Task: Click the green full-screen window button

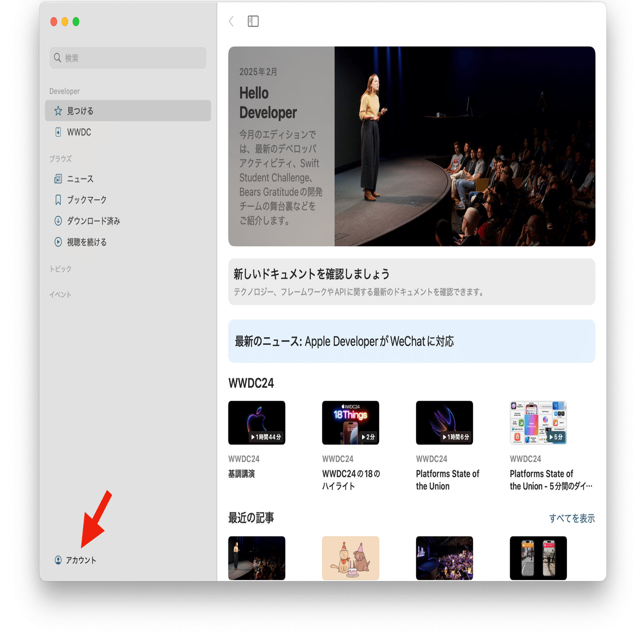Action: pos(76,22)
